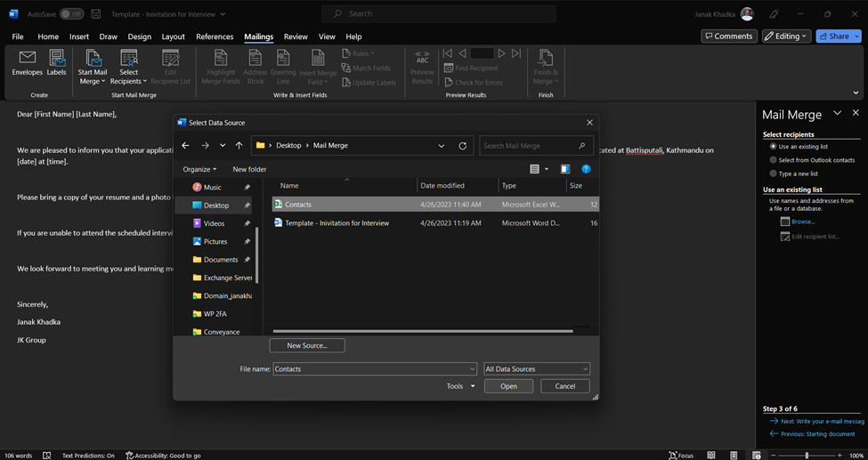Click the zoom slider in the status bar
Viewport: 868px width, 460px height.
[x=807, y=456]
